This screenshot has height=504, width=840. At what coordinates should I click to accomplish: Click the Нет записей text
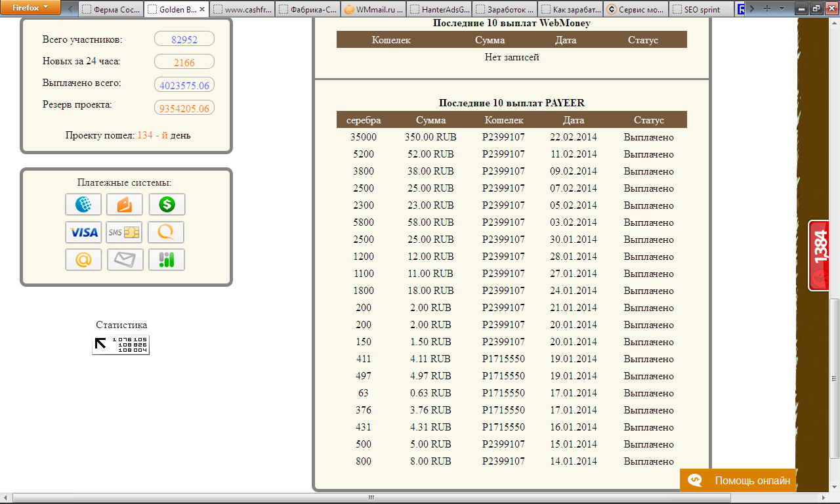pyautogui.click(x=512, y=57)
